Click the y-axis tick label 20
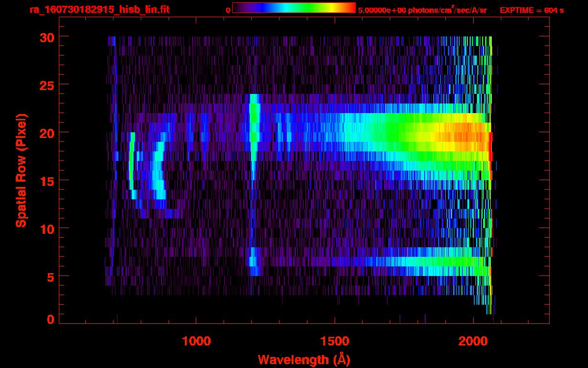This screenshot has width=588, height=368. pos(46,133)
